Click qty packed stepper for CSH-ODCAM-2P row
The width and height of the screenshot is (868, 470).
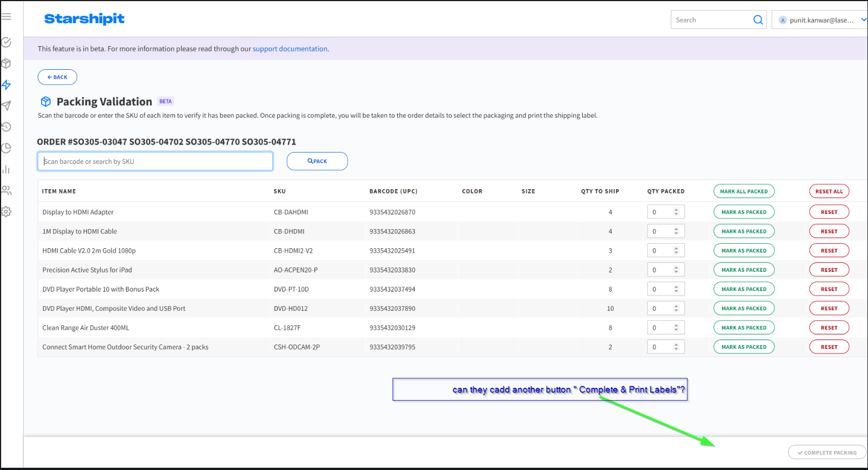tap(676, 347)
